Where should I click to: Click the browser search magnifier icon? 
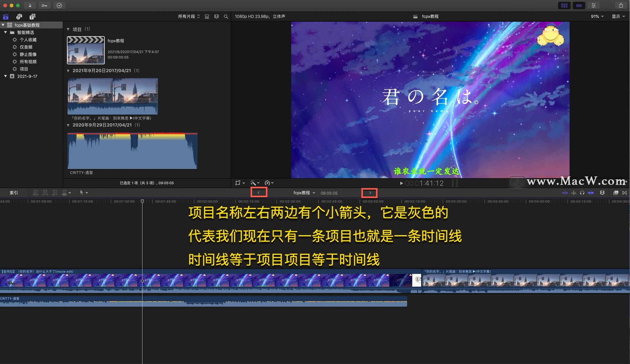(226, 16)
